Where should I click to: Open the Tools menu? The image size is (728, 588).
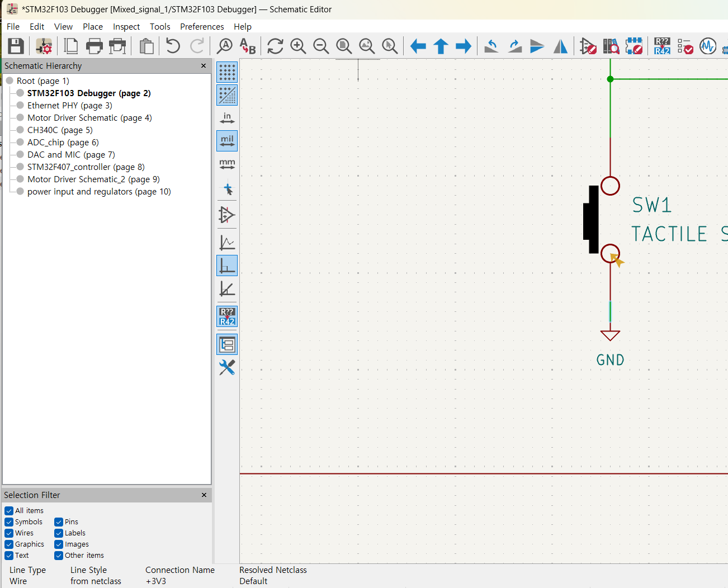(160, 26)
